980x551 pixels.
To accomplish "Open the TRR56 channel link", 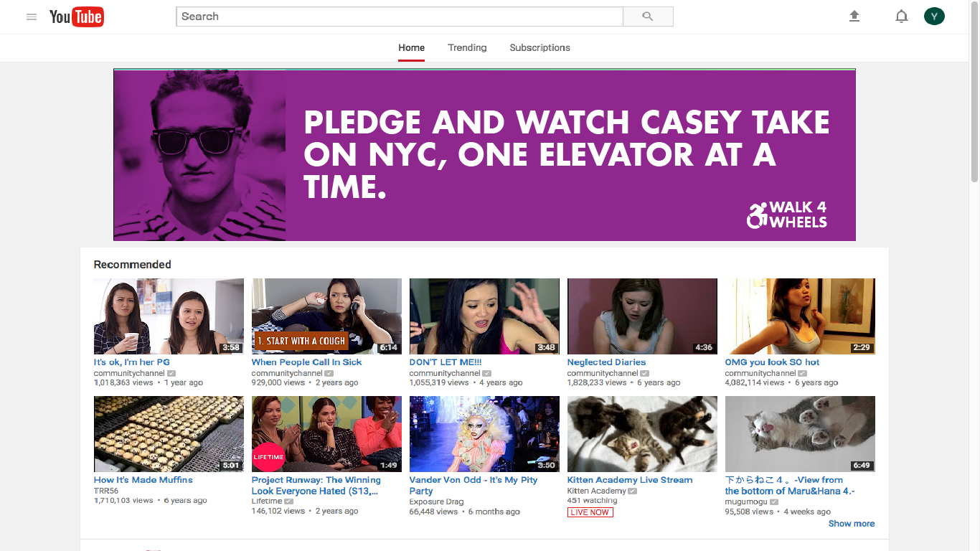I will pos(106,491).
